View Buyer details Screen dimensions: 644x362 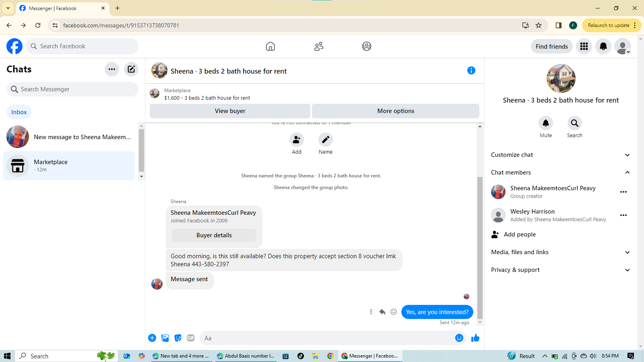click(x=214, y=235)
